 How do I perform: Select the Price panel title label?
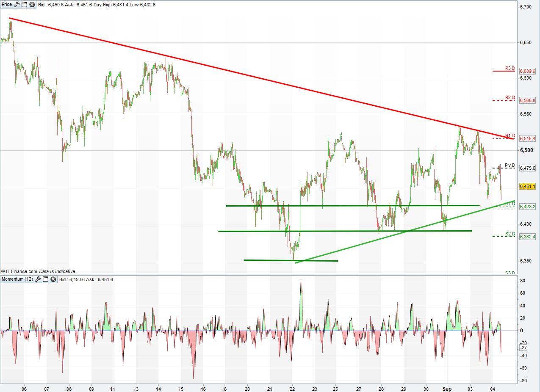tap(7, 5)
